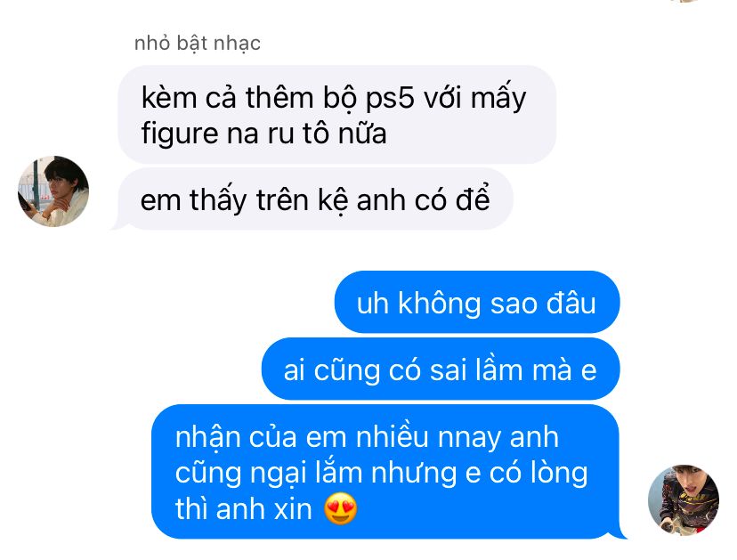Screen dimensions: 737x560
Task: Open your own avatar beside the last blue message
Action: [x=684, y=499]
